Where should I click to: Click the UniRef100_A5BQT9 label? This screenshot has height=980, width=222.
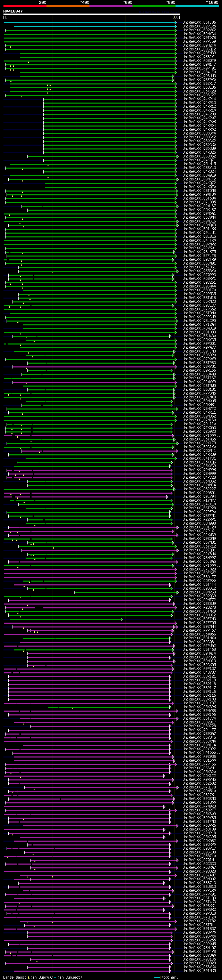pyautogui.click(x=199, y=61)
